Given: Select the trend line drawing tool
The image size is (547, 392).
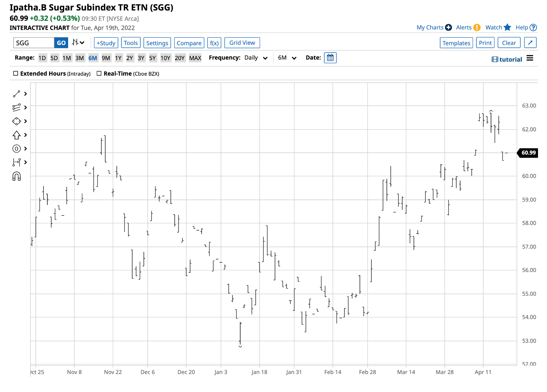Looking at the screenshot, I should tap(16, 94).
